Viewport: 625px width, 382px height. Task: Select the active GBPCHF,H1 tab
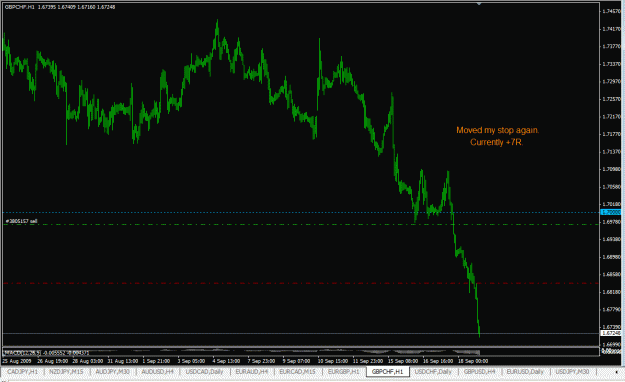387,372
